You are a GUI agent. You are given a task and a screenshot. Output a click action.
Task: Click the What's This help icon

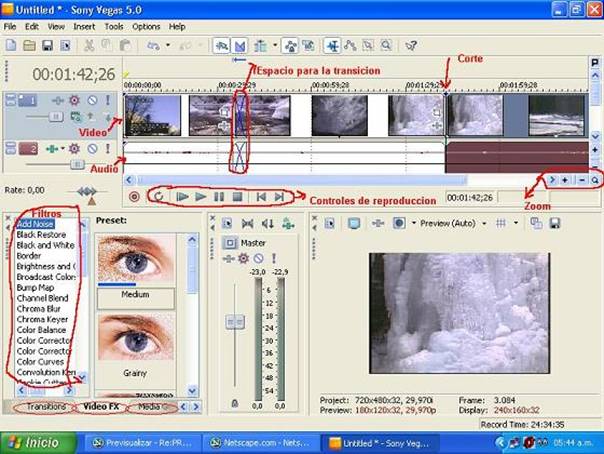coord(411,46)
